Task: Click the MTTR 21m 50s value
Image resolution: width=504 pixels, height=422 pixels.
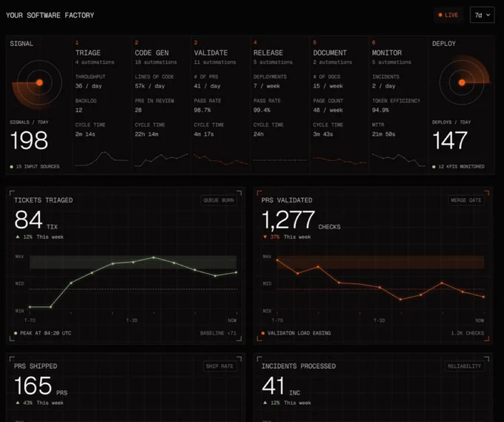Action: coord(383,134)
